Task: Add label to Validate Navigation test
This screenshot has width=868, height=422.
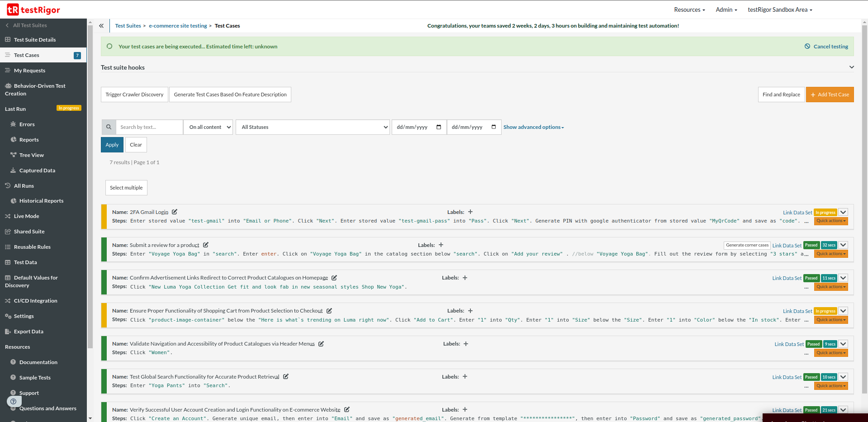Action: tap(466, 344)
